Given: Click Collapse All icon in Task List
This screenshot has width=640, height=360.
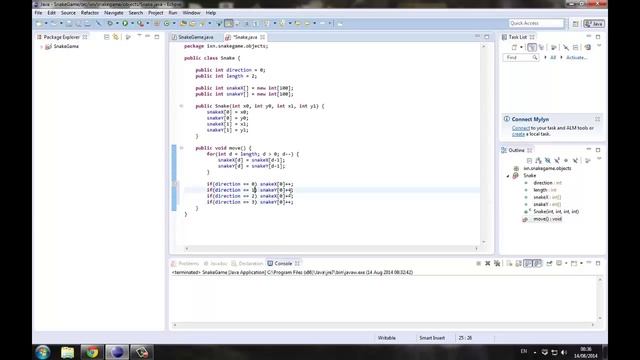Looking at the screenshot, I should tap(576, 48).
